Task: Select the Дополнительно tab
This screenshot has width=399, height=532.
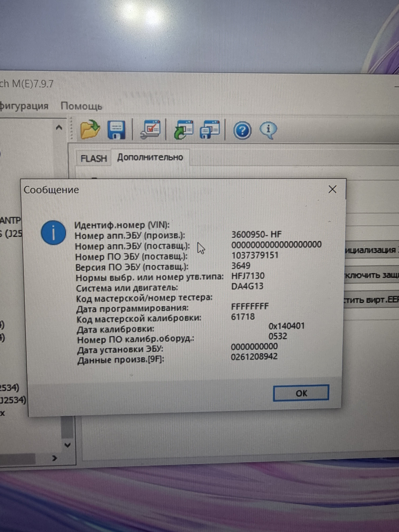Action: click(150, 157)
